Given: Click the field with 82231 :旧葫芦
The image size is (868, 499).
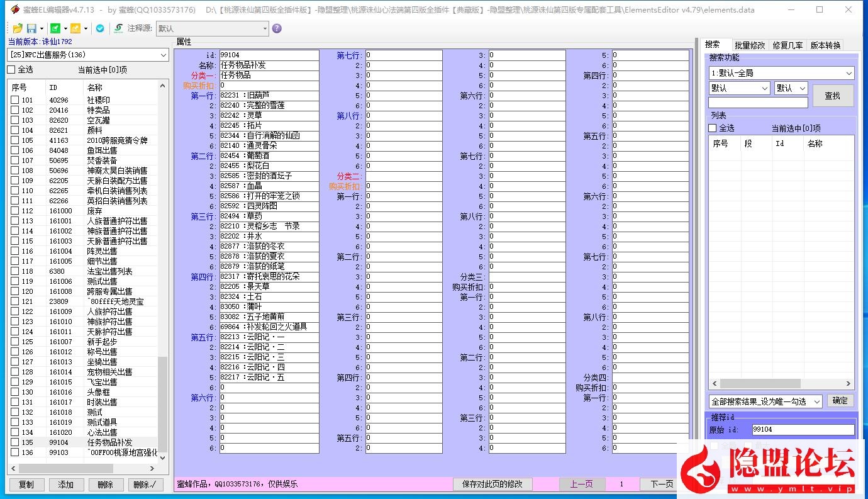Looking at the screenshot, I should (x=269, y=96).
